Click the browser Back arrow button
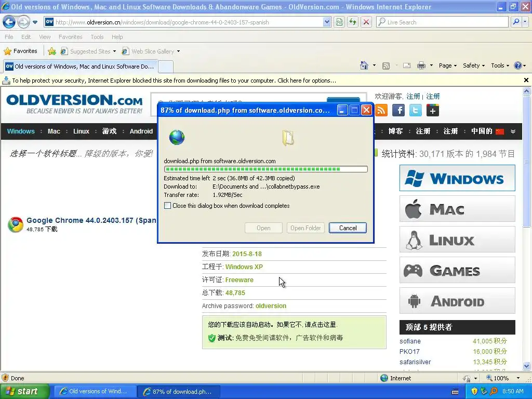 pyautogui.click(x=9, y=22)
